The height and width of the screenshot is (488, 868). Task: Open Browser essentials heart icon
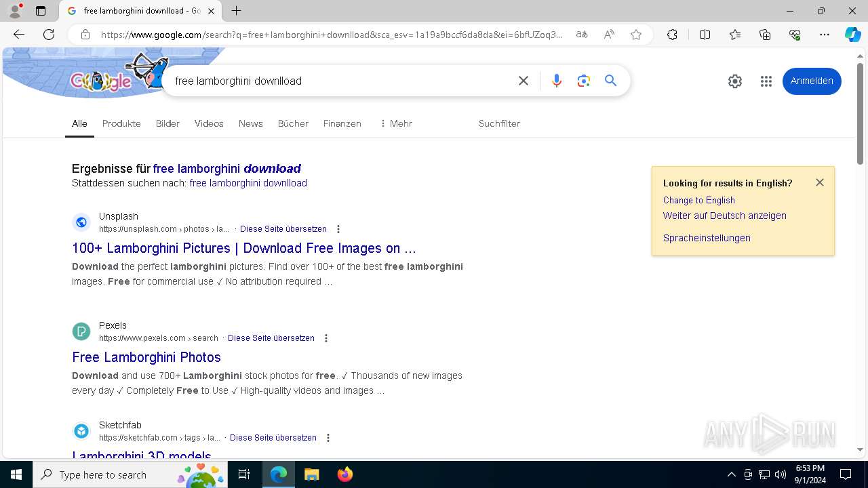point(795,35)
